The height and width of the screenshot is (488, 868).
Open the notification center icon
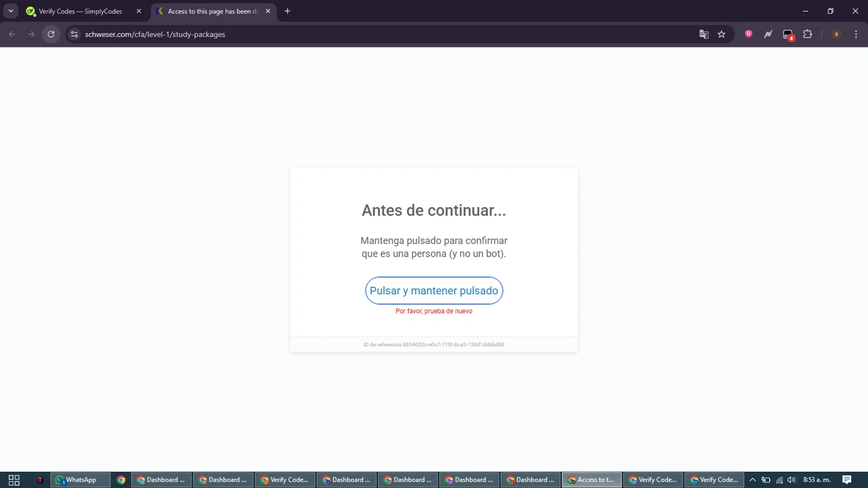tap(847, 480)
